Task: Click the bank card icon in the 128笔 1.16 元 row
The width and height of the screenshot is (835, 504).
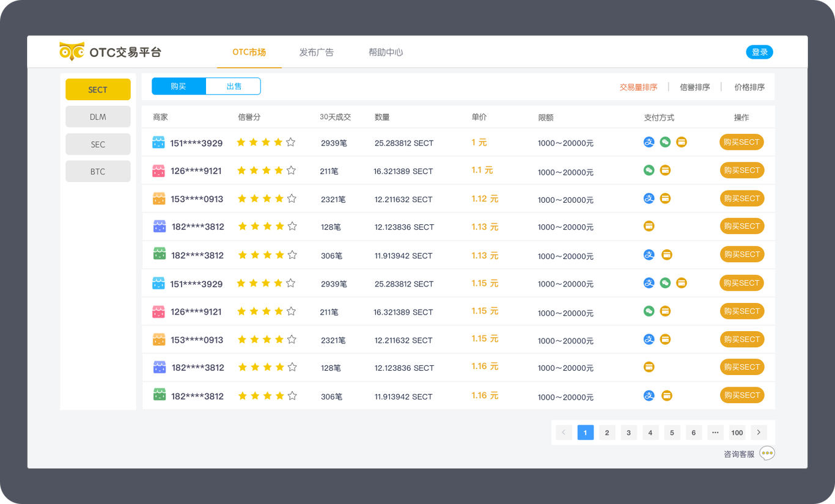Action: (x=649, y=367)
